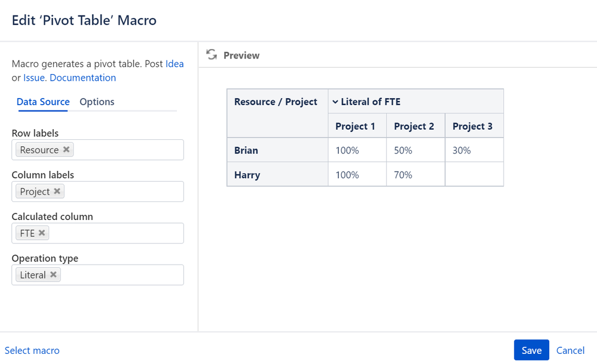Select the Data Source tab
Viewport: 597px width, 364px height.
(43, 102)
